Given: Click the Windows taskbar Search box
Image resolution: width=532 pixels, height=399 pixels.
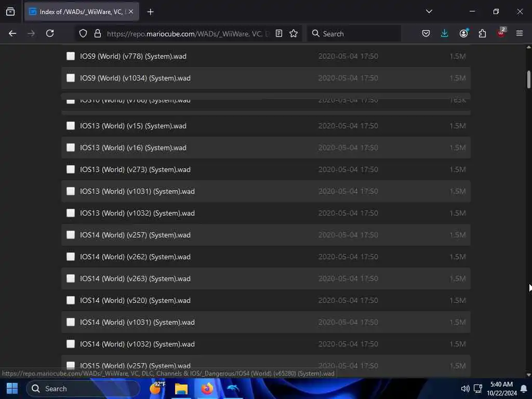Looking at the screenshot, I should (83, 389).
